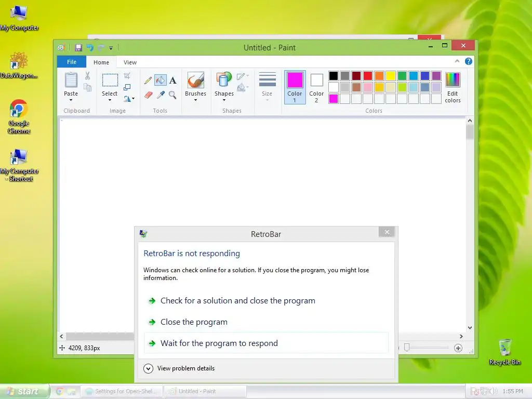
Task: Click the Resize icon in Image group
Action: coord(127,87)
